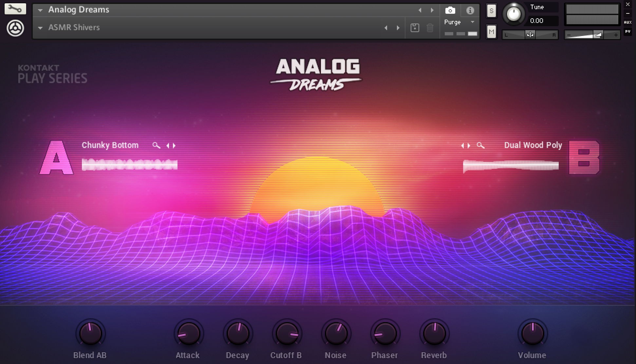Solo the instrument with the S button

[491, 10]
